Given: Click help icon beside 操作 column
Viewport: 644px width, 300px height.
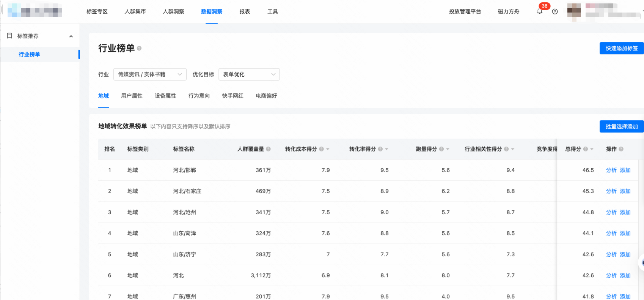Looking at the screenshot, I should (x=621, y=149).
